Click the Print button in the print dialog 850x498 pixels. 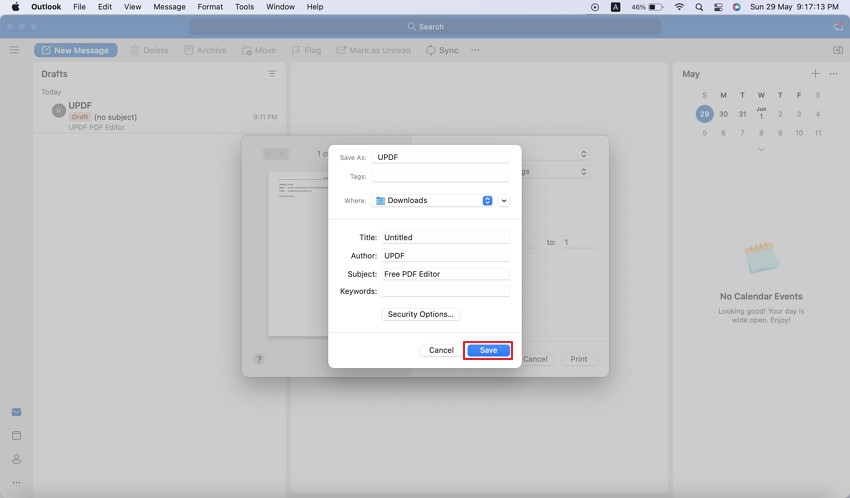point(578,359)
